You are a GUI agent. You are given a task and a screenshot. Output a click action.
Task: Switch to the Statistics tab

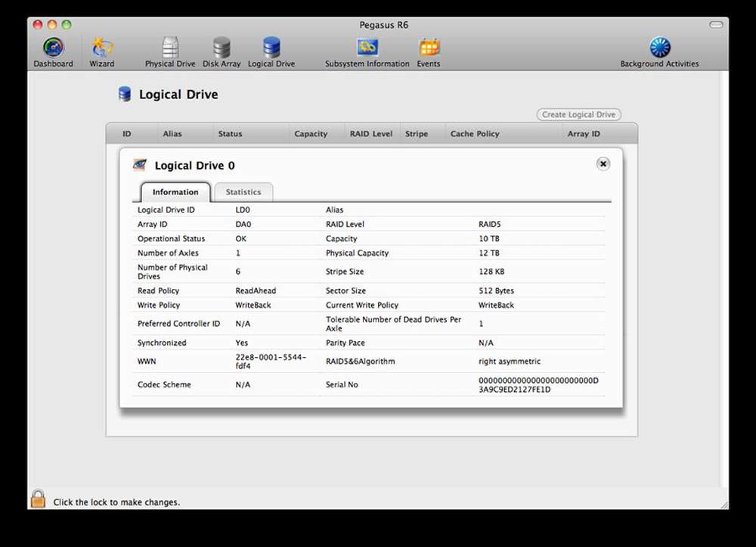coord(243,192)
